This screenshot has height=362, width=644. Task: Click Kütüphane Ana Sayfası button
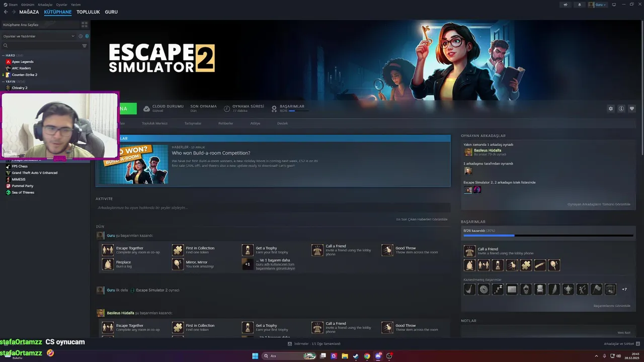(39, 25)
